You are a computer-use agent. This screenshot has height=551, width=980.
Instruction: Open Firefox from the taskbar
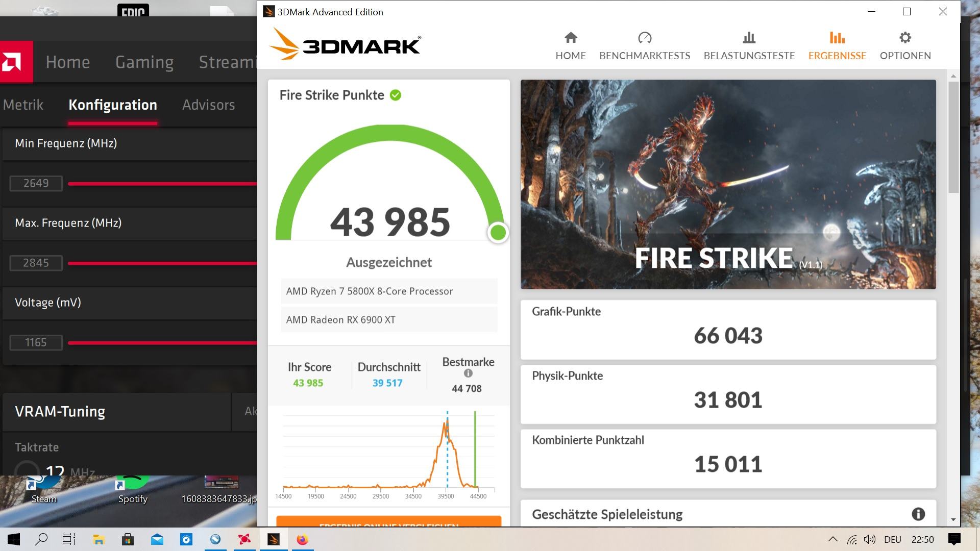(303, 539)
